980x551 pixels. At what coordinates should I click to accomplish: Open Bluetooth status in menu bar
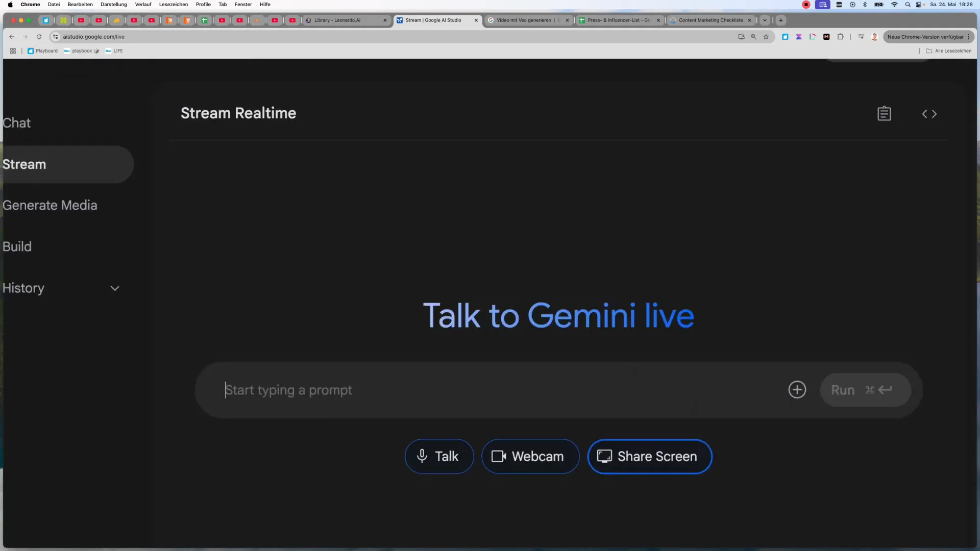[x=865, y=5]
